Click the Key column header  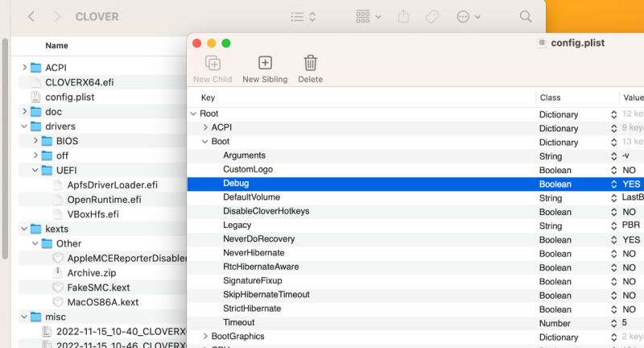point(208,97)
